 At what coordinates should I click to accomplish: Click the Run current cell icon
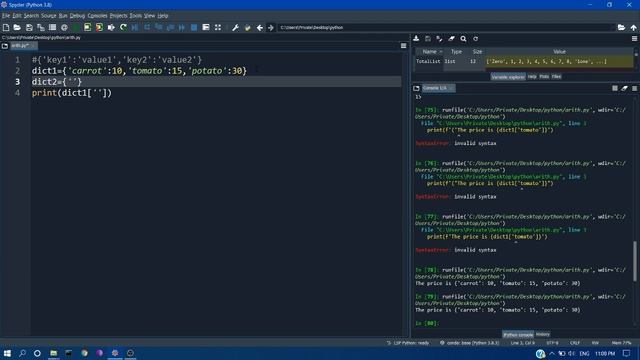coord(87,27)
